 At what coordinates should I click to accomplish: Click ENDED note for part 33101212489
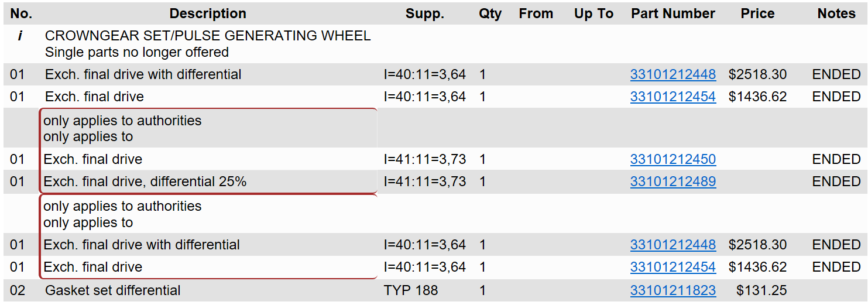click(836, 181)
